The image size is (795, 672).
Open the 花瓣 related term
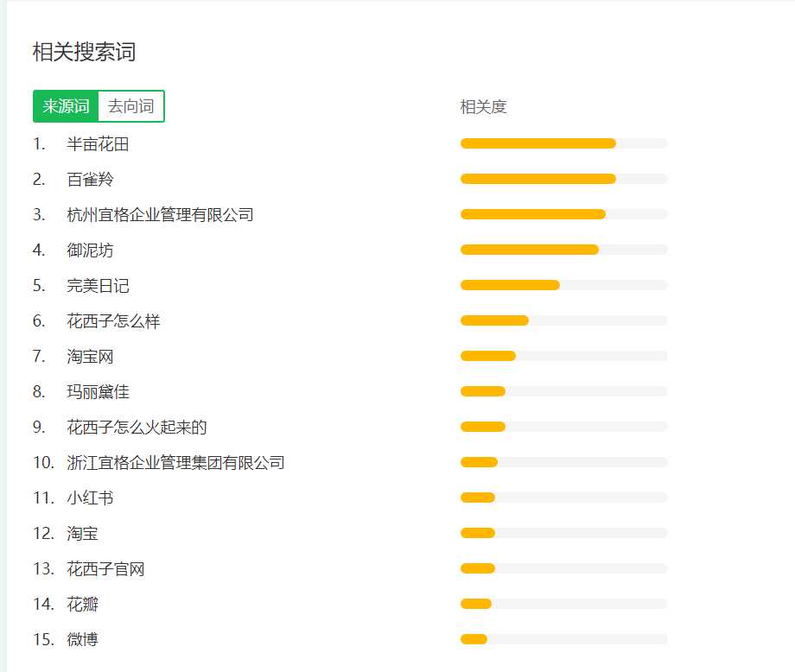pos(82,605)
